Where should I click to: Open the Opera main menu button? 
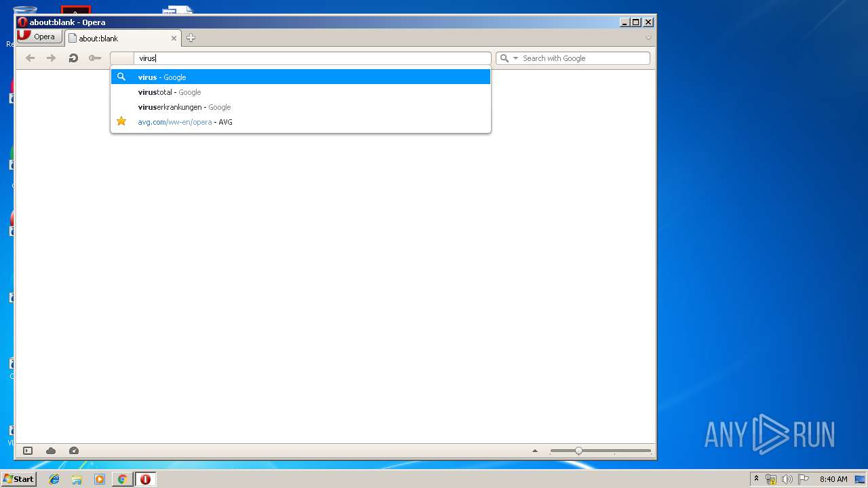click(39, 37)
